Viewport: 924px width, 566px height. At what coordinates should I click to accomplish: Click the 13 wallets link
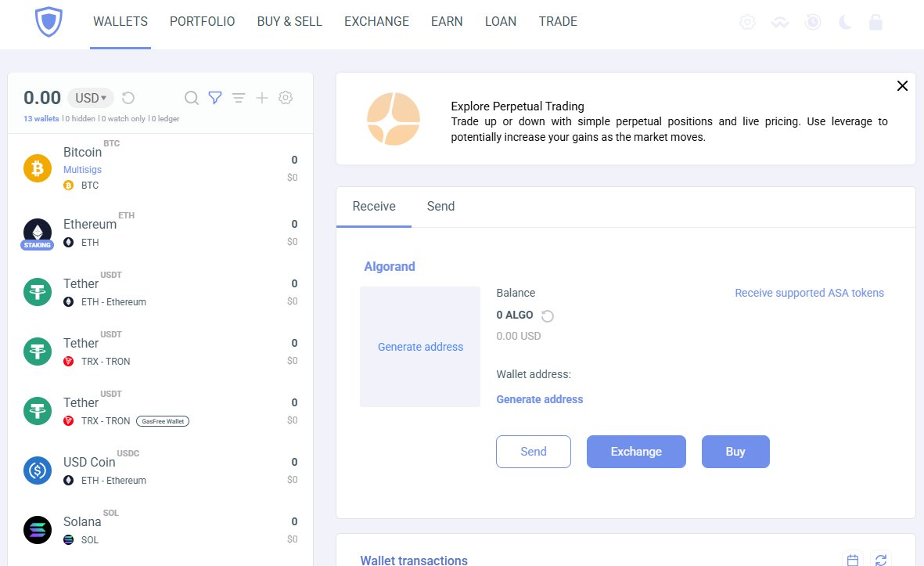point(41,118)
